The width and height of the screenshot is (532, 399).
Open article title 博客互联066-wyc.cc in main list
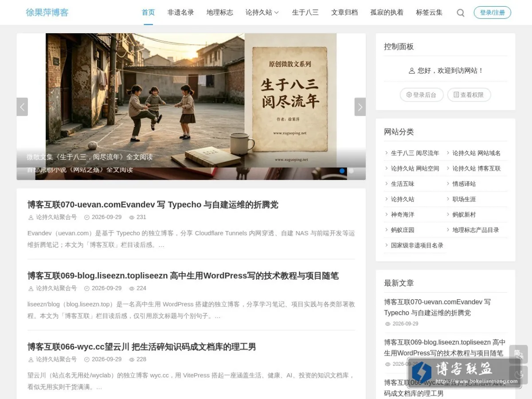coord(142,347)
